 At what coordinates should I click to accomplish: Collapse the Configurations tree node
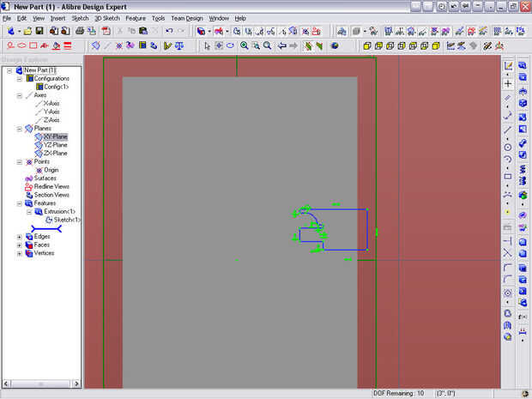click(20, 79)
